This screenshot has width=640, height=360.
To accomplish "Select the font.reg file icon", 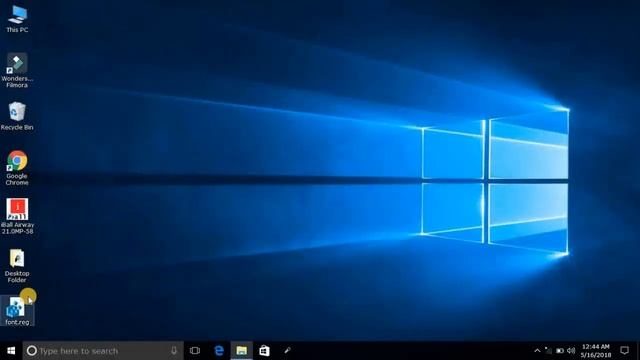I will [x=17, y=311].
